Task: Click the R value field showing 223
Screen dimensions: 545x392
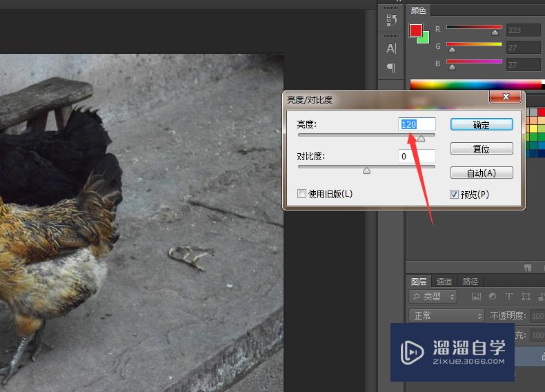Action: point(523,30)
